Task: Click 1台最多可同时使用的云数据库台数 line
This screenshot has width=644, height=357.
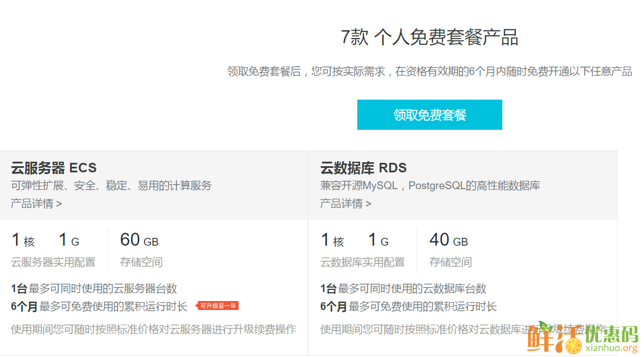Action: coord(403,289)
